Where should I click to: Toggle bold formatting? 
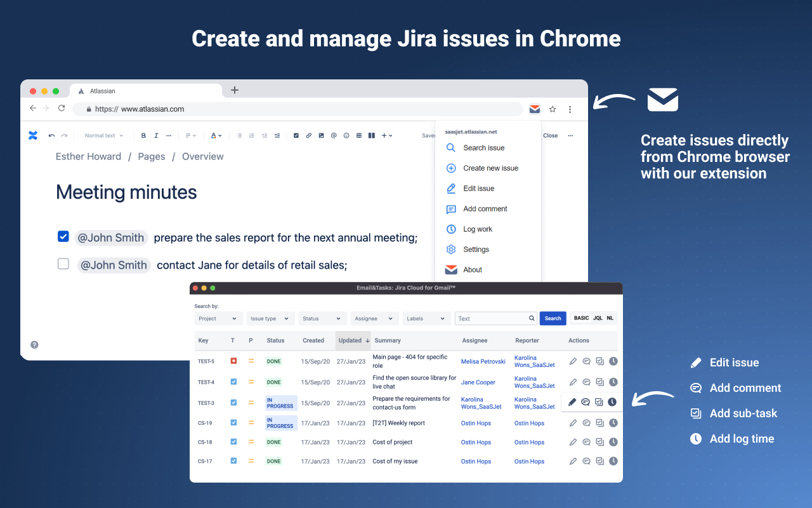tap(144, 135)
